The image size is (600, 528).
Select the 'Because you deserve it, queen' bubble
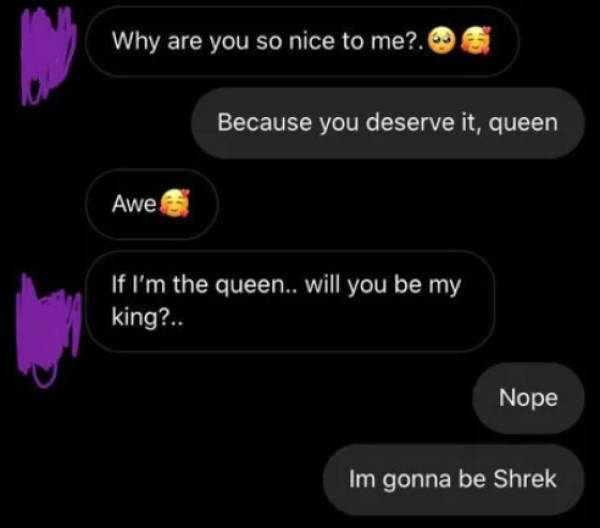(x=388, y=123)
